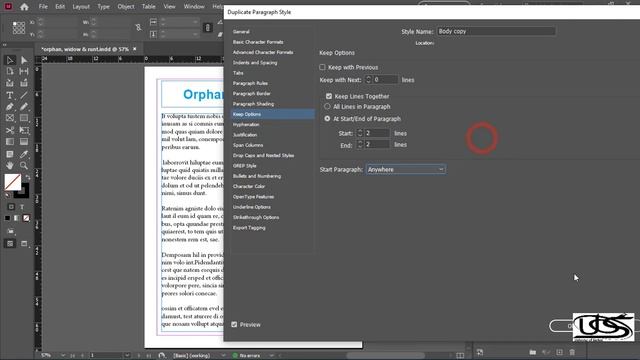
Task: Select Indents and Spacing category
Action: click(255, 63)
